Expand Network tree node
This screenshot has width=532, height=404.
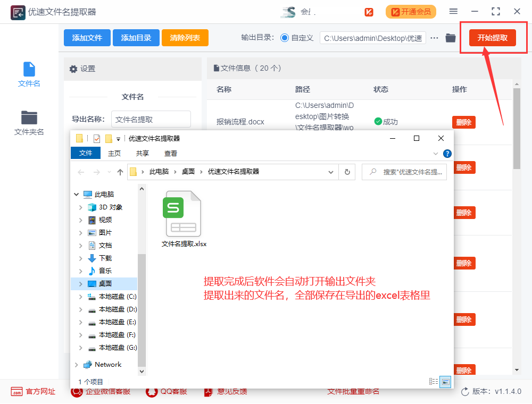click(76, 365)
